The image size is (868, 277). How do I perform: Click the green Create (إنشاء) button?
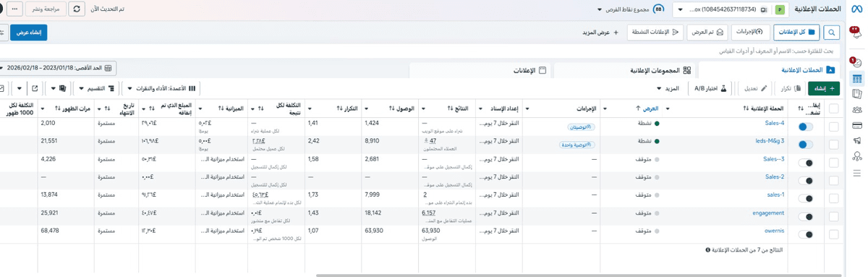coord(824,88)
